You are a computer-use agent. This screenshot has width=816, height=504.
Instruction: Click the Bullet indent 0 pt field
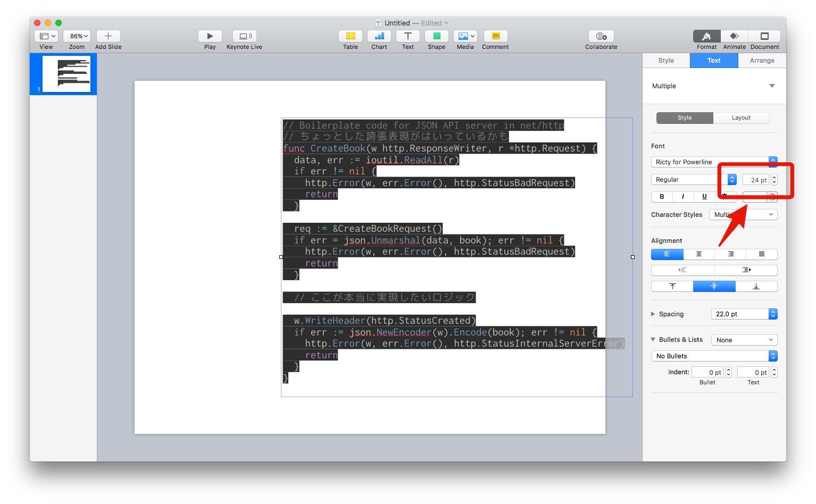[x=707, y=372]
